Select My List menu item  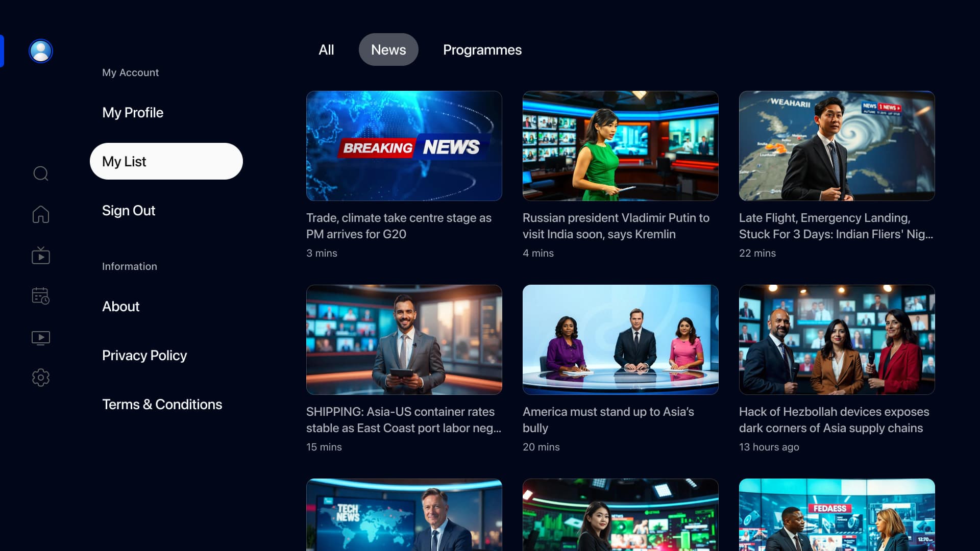(166, 161)
